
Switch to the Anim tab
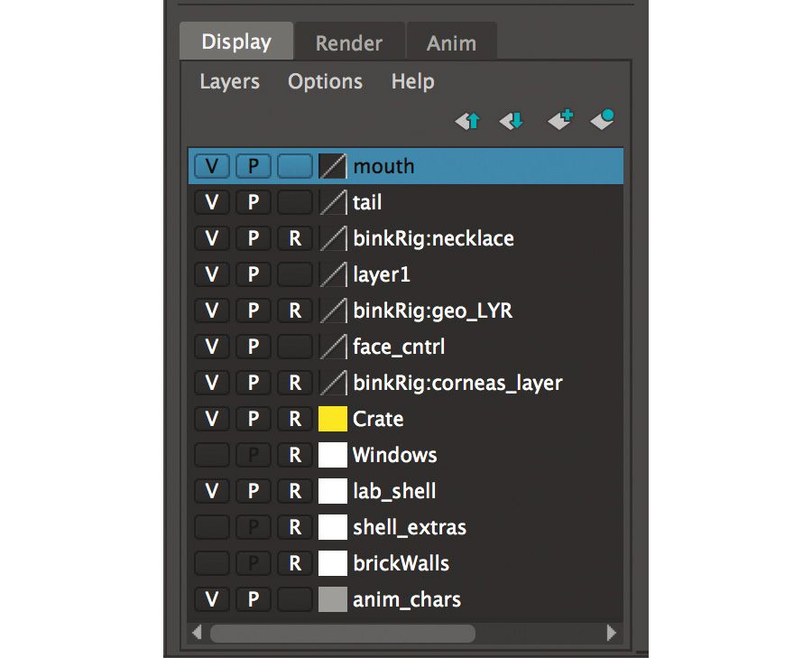pos(452,42)
